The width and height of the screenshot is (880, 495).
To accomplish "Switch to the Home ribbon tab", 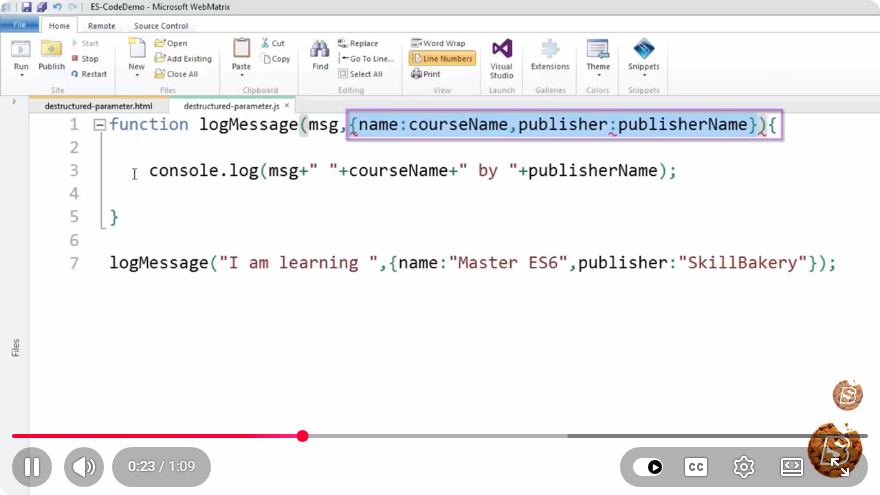I will pos(59,26).
